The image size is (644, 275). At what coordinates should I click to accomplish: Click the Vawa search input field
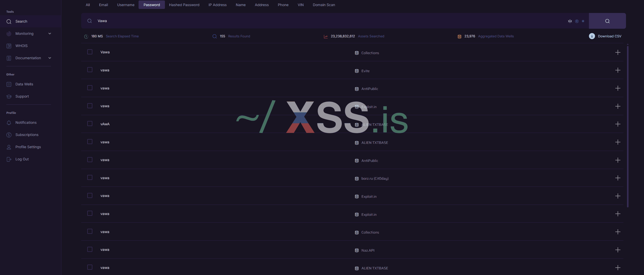(304, 21)
